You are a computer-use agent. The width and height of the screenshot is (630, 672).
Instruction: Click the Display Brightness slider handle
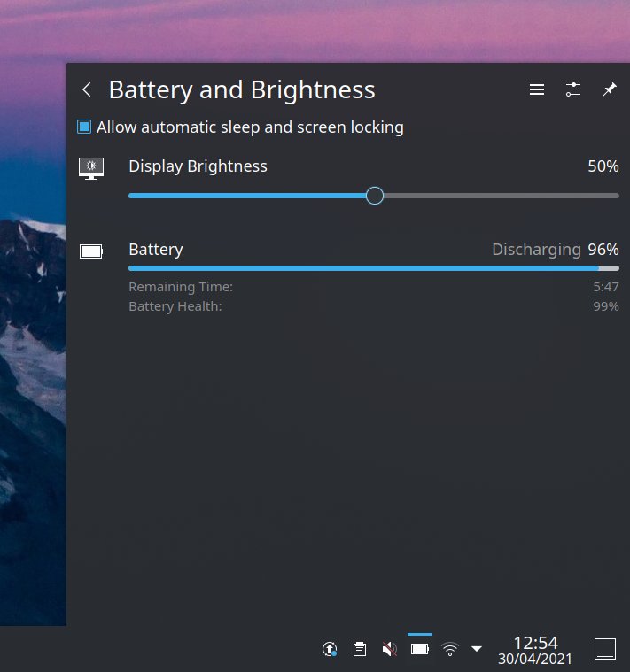pos(375,196)
